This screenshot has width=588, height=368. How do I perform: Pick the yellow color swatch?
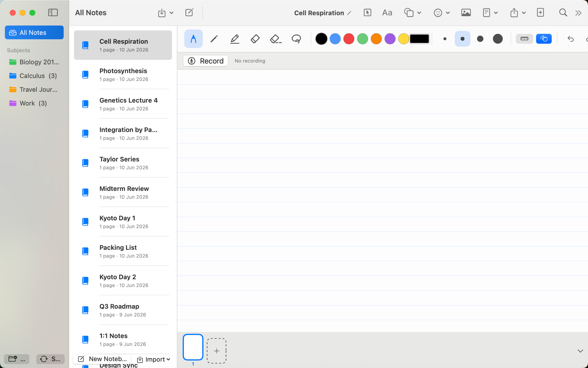(x=404, y=39)
